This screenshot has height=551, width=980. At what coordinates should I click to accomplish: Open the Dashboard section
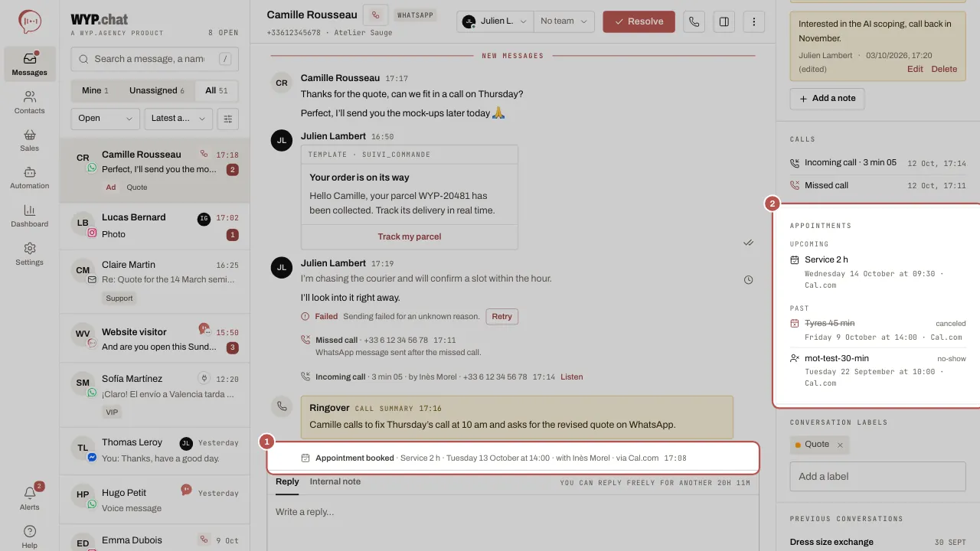tap(29, 216)
